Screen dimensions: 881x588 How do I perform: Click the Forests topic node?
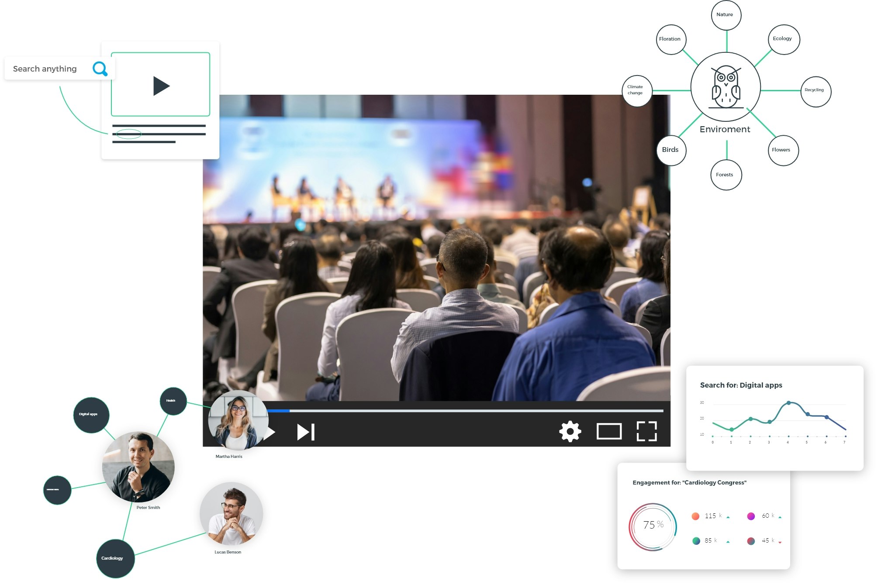[725, 175]
